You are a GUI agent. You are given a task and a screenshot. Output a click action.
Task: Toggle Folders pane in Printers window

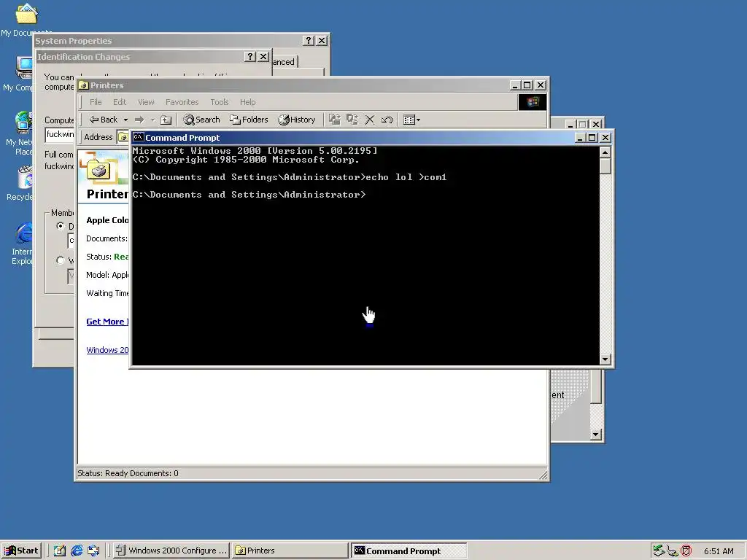pyautogui.click(x=249, y=120)
